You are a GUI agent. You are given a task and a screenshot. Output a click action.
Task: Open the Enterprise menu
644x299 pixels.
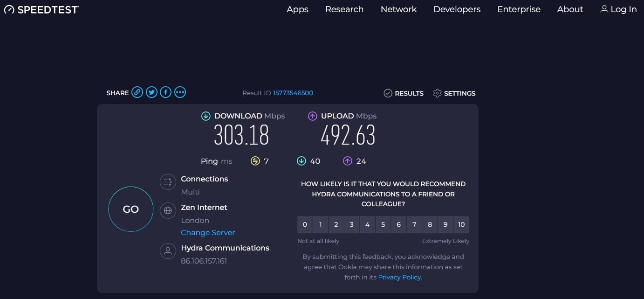(x=519, y=9)
